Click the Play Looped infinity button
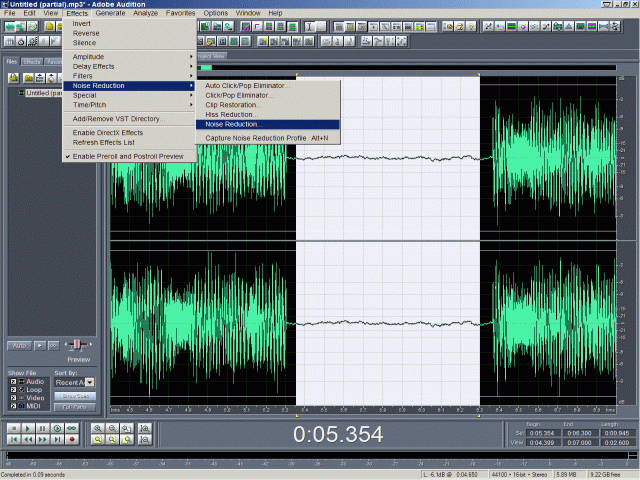The height and width of the screenshot is (480, 640). [x=72, y=428]
